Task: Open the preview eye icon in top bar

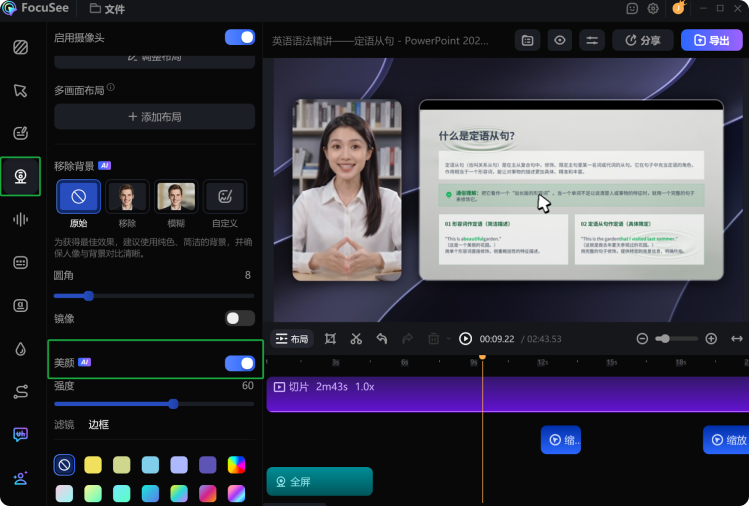Action: 559,40
